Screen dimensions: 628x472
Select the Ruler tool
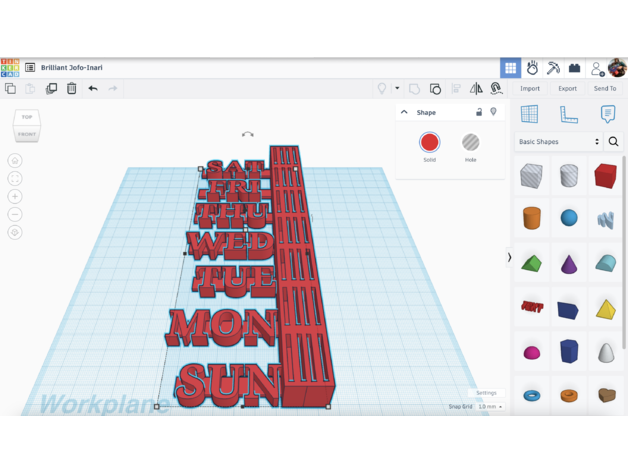[x=568, y=115]
